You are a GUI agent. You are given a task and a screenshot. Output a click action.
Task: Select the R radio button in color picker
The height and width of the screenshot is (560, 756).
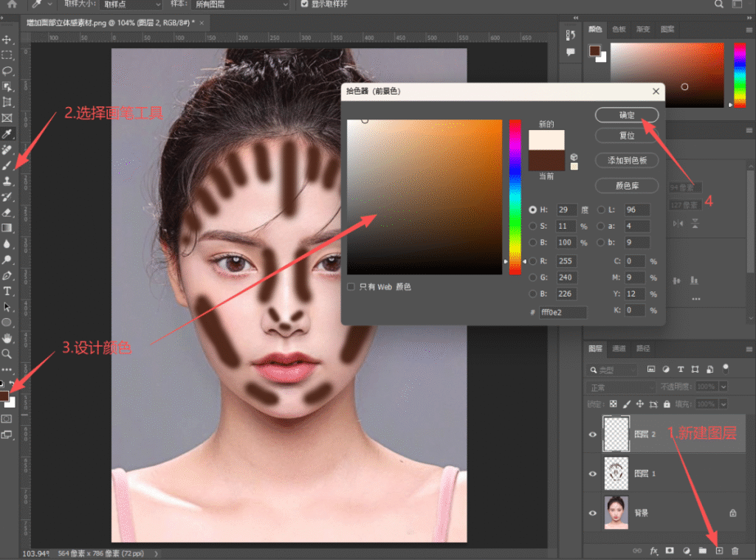pyautogui.click(x=532, y=261)
